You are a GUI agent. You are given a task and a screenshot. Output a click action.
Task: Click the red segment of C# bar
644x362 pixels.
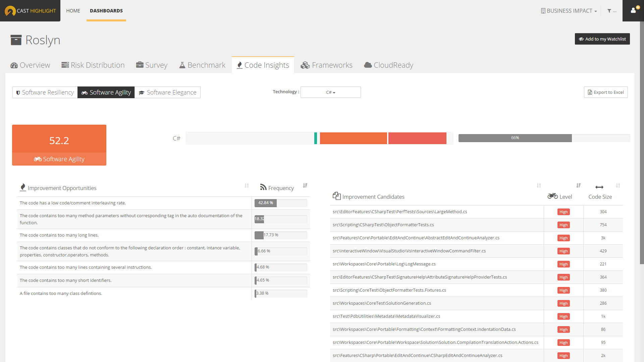tap(417, 138)
